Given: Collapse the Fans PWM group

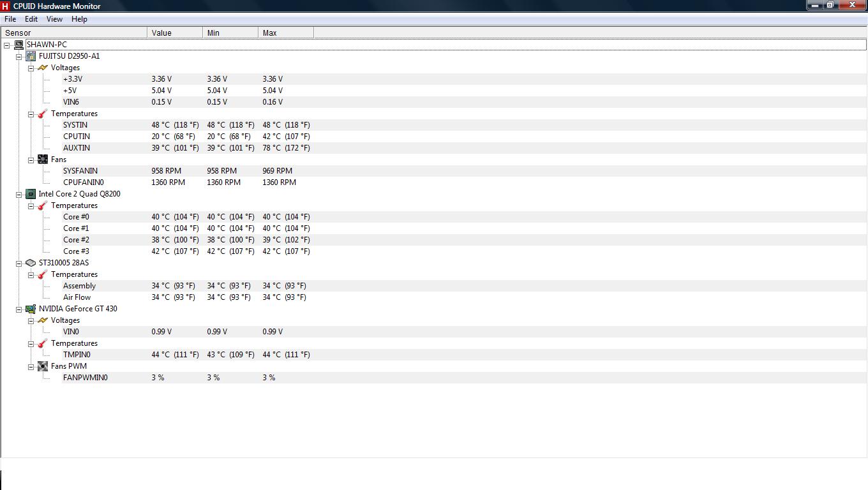Looking at the screenshot, I should [31, 367].
